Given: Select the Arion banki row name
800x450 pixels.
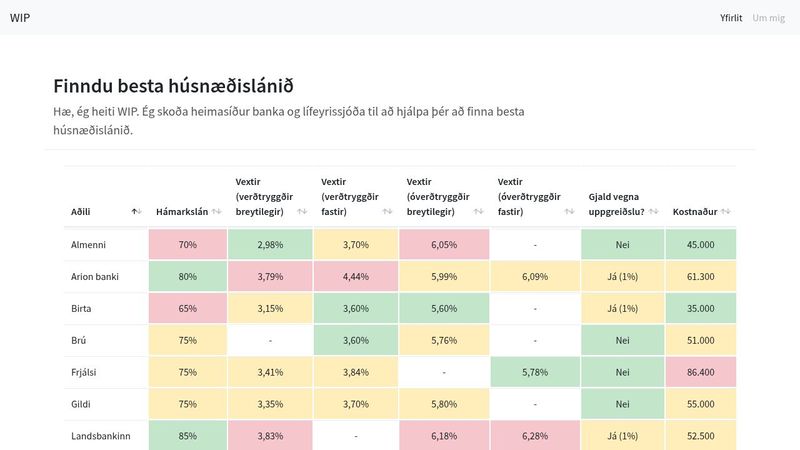Looking at the screenshot, I should pos(95,276).
